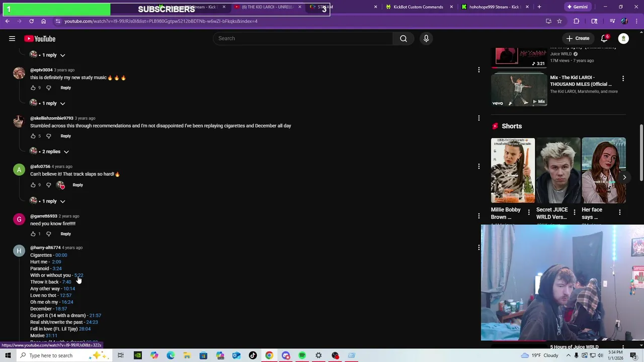Open Chrome media control dropdown
The image size is (644, 362).
point(612,21)
